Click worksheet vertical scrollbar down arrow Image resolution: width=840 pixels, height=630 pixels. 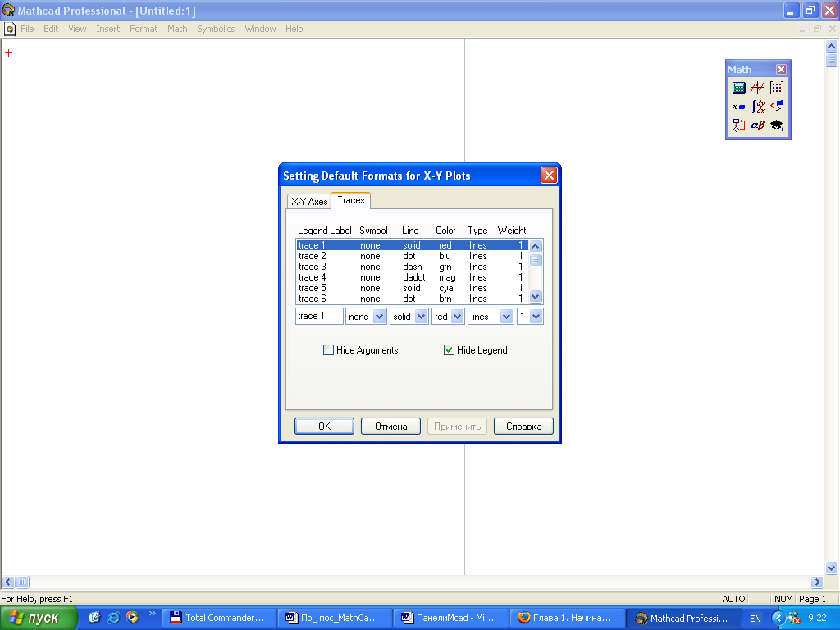point(832,568)
